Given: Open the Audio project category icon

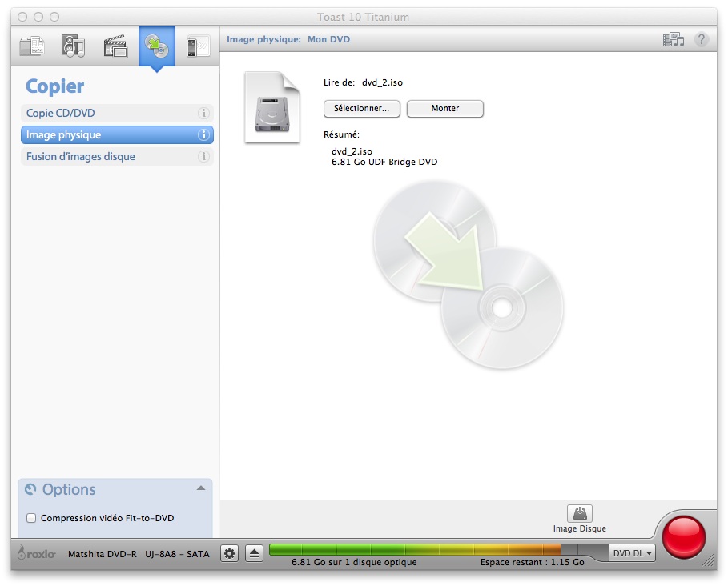Looking at the screenshot, I should [73, 47].
